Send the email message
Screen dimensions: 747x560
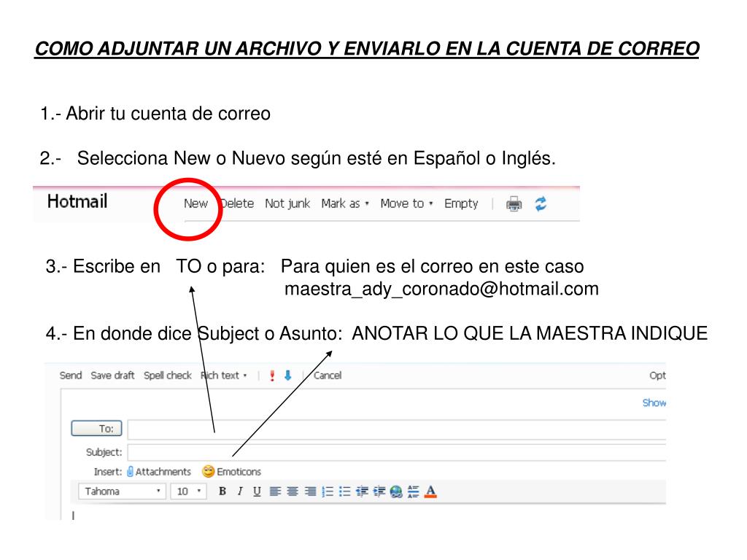click(x=71, y=376)
